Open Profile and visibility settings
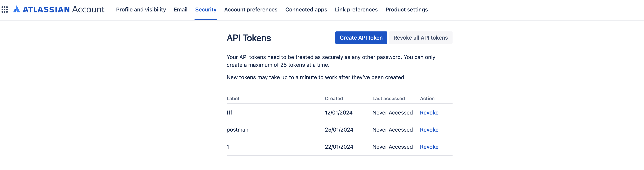The width and height of the screenshot is (644, 170). click(x=141, y=10)
